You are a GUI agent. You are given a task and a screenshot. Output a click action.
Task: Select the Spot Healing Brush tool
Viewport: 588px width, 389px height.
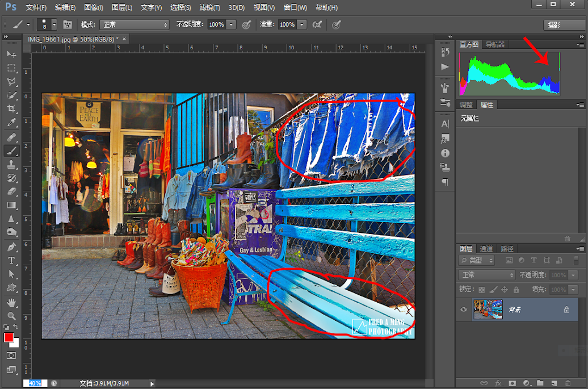[11, 137]
